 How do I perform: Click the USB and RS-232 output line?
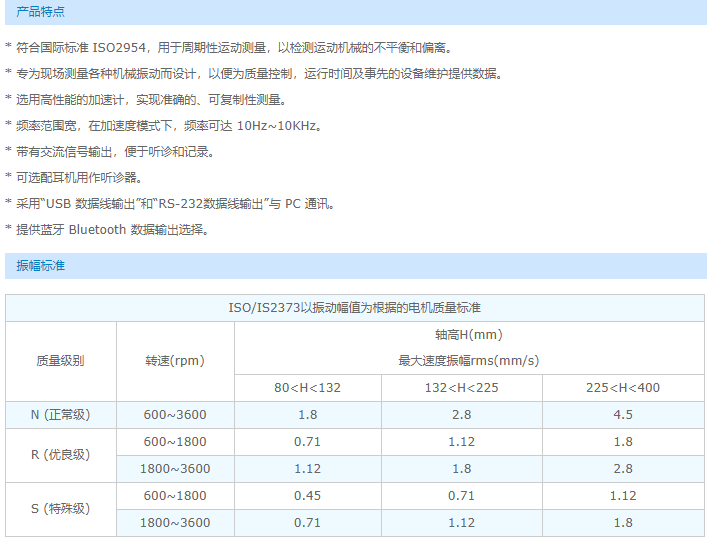(174, 204)
